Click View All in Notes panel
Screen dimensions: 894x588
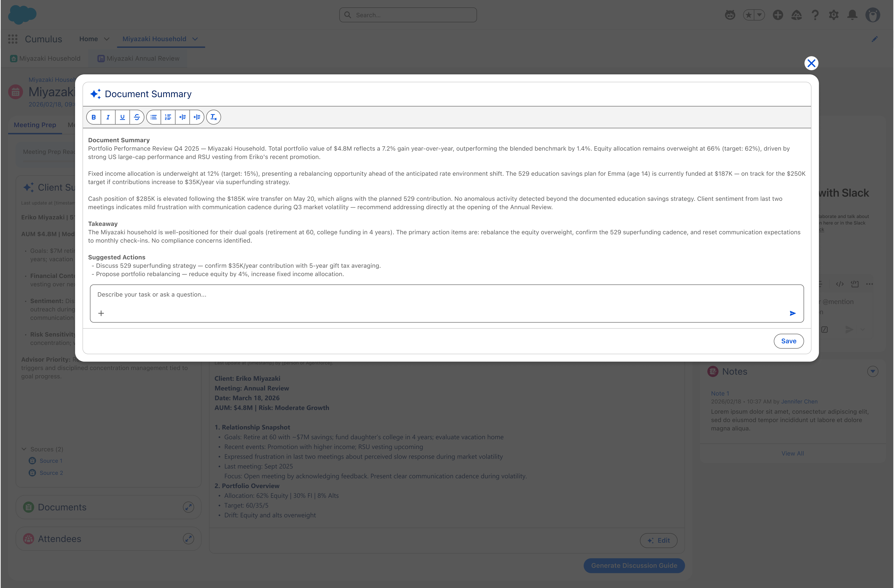pyautogui.click(x=793, y=453)
